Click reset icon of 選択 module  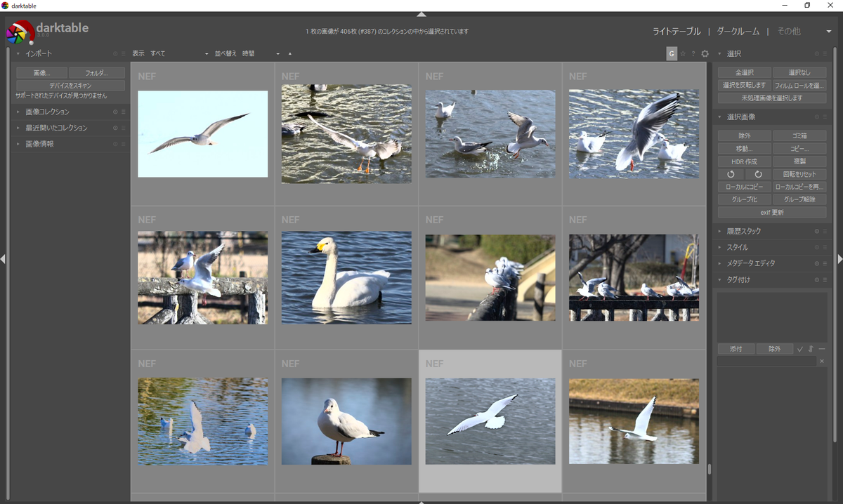(817, 53)
